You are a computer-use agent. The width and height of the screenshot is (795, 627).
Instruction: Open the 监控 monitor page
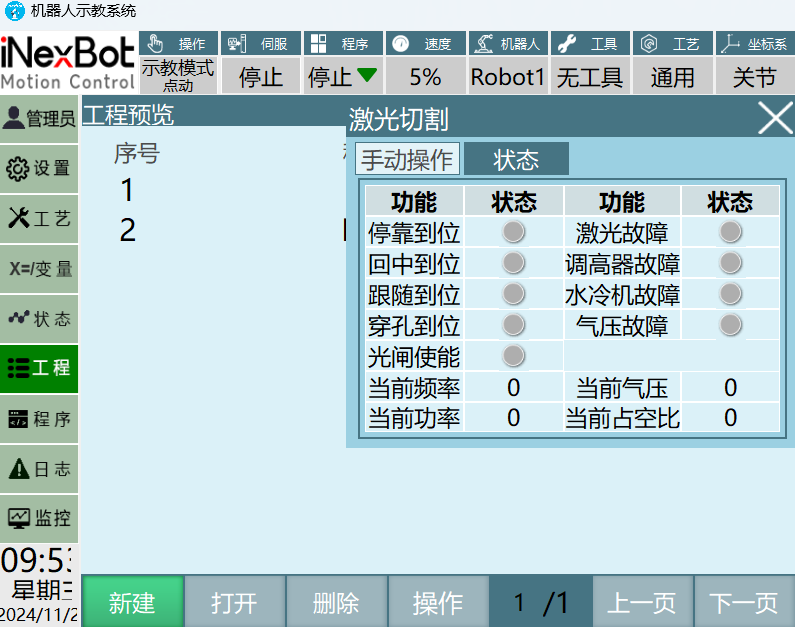coord(39,519)
